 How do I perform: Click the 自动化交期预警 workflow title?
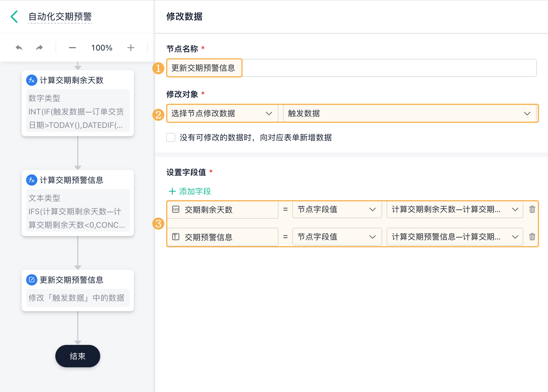60,17
